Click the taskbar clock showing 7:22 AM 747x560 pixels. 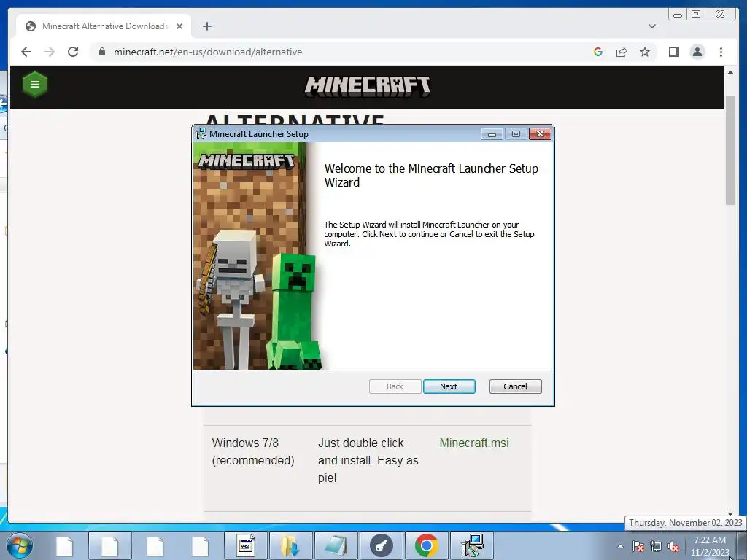pos(710,546)
